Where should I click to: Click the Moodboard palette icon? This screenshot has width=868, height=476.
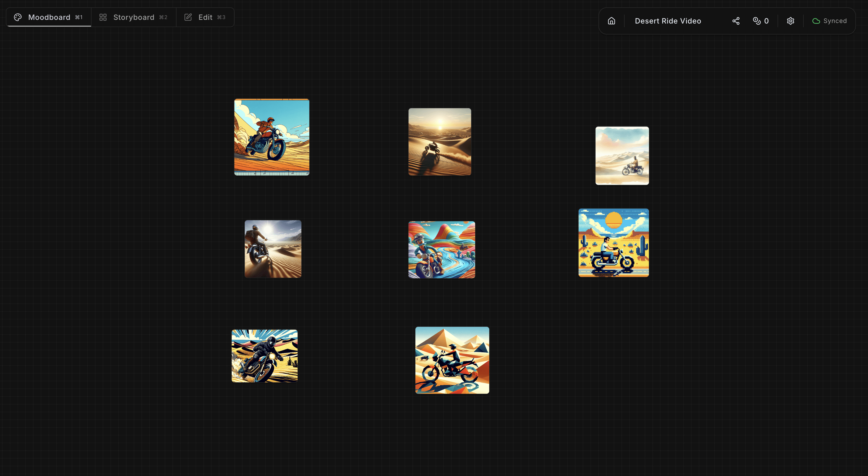[x=18, y=17]
